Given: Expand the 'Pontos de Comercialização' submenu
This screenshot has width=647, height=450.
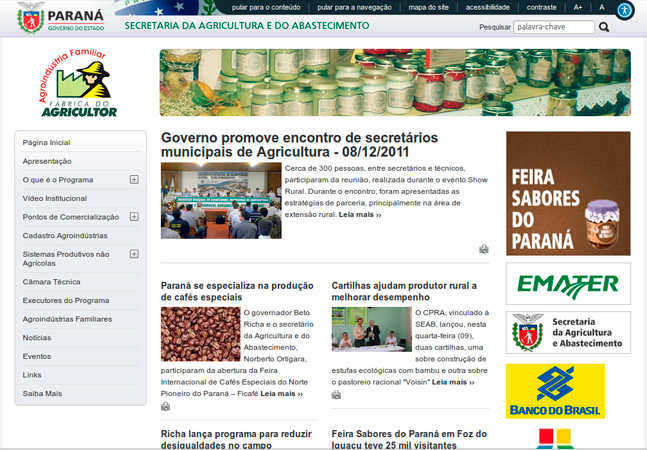Looking at the screenshot, I should point(134,217).
